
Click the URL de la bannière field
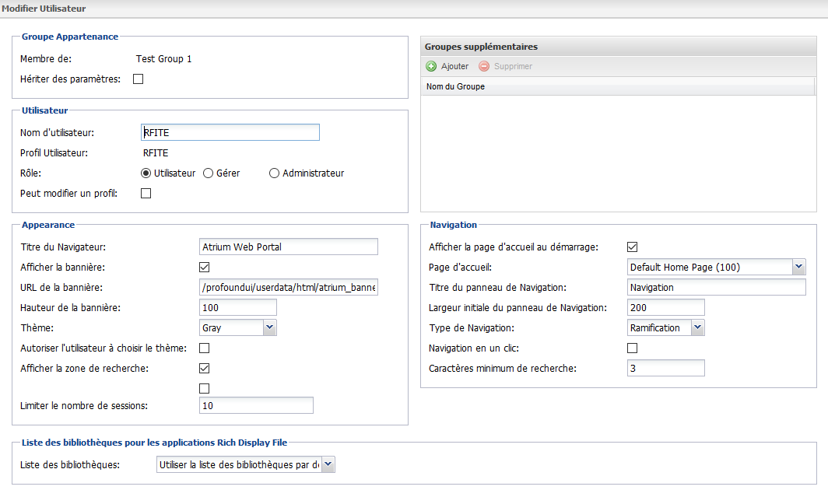coord(288,287)
